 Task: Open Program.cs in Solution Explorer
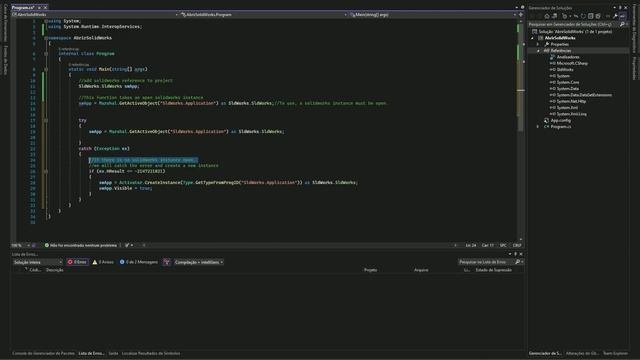[560, 127]
